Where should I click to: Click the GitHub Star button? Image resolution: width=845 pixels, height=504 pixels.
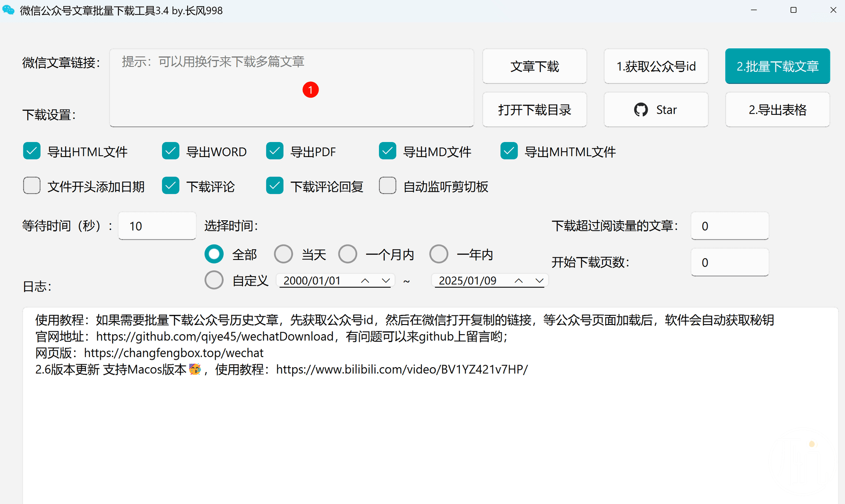click(656, 110)
